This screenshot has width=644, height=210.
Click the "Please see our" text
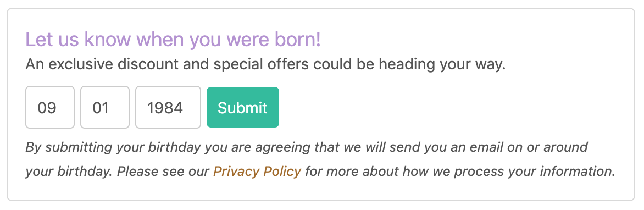click(x=163, y=172)
